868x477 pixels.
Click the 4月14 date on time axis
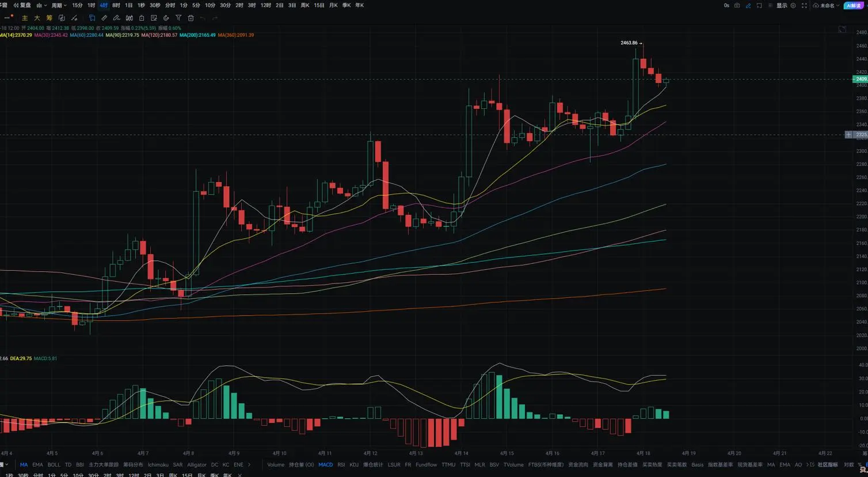(x=461, y=453)
